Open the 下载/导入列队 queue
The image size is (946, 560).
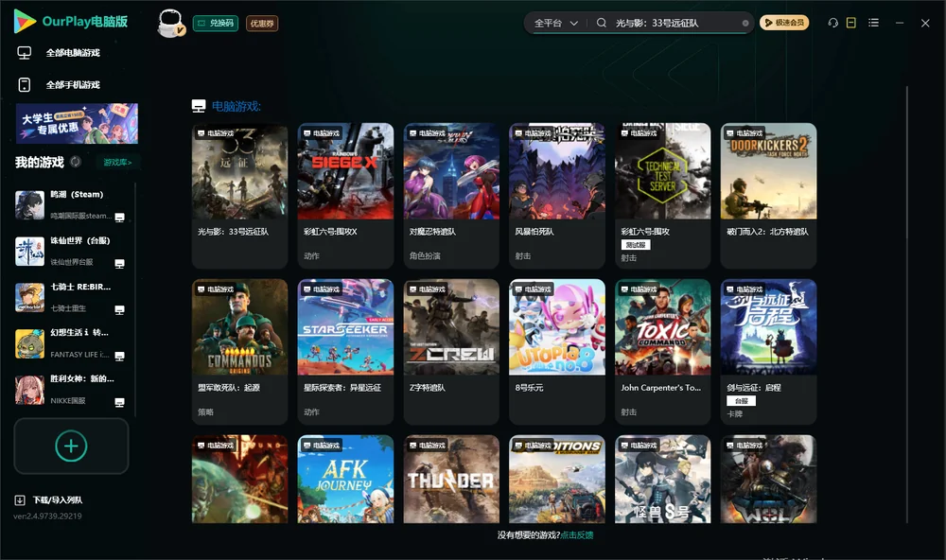coord(49,500)
